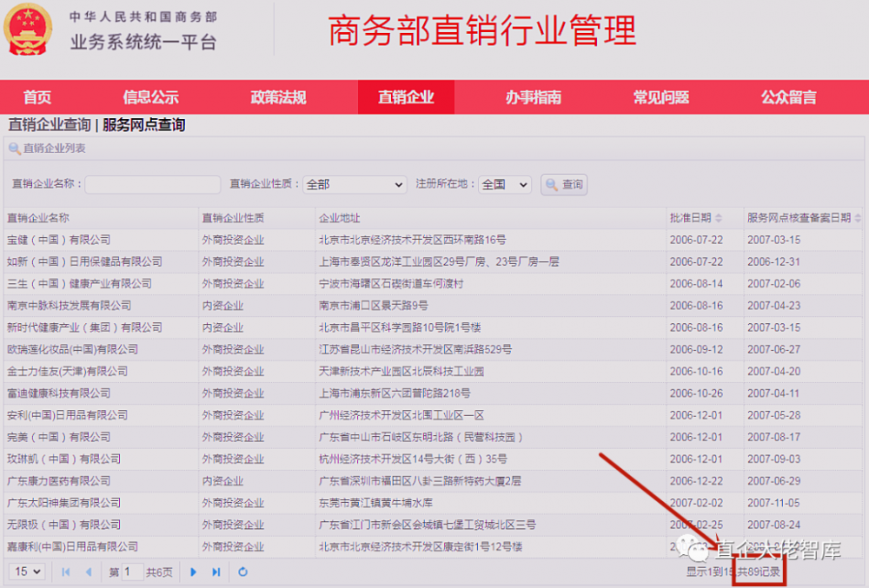Screen dimensions: 869x588
Task: Click address 南京市浦口区景天路9号
Action: pyautogui.click(x=374, y=306)
